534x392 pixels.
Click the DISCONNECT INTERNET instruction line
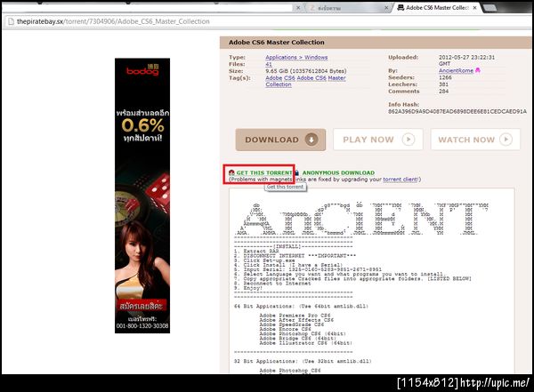pos(295,255)
